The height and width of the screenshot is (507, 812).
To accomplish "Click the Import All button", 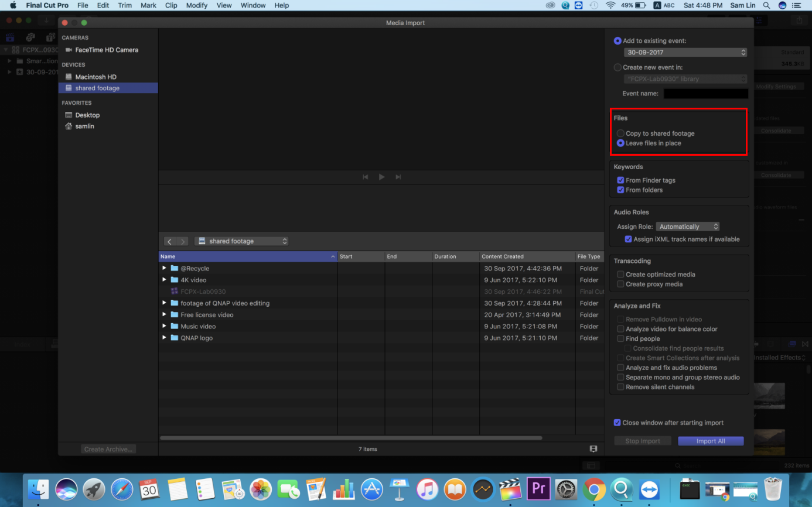I will coord(711,441).
